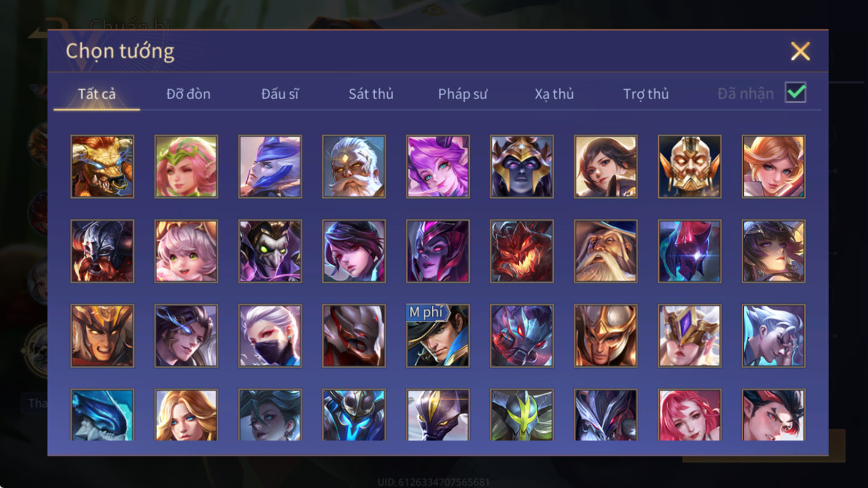The width and height of the screenshot is (868, 488).
Task: Select the golden skull-masked hero
Action: tap(690, 167)
